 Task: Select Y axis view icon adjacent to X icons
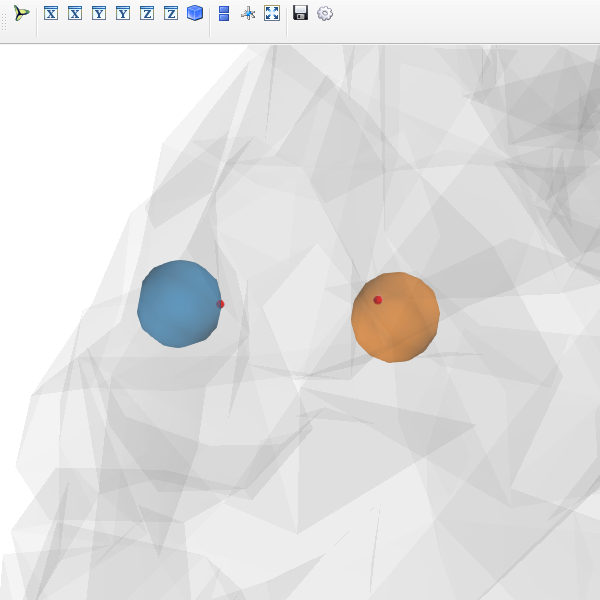pyautogui.click(x=99, y=13)
